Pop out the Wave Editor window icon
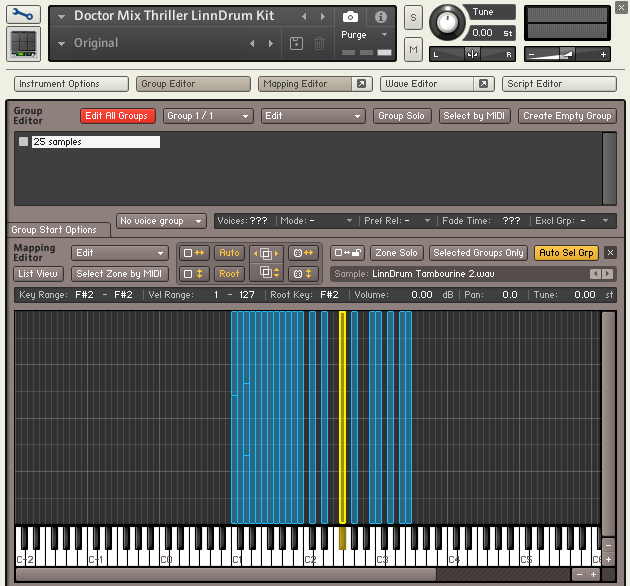Image resolution: width=630 pixels, height=586 pixels. [x=483, y=84]
